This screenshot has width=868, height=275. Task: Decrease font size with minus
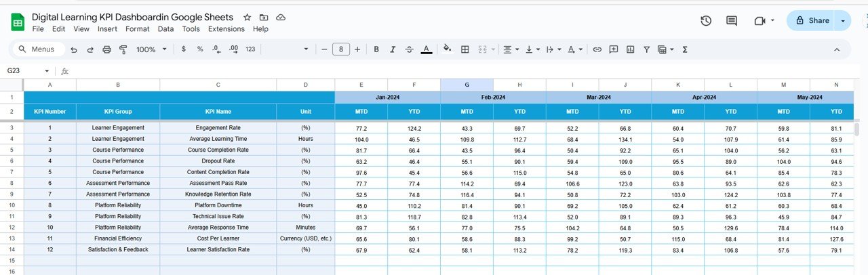pos(324,49)
